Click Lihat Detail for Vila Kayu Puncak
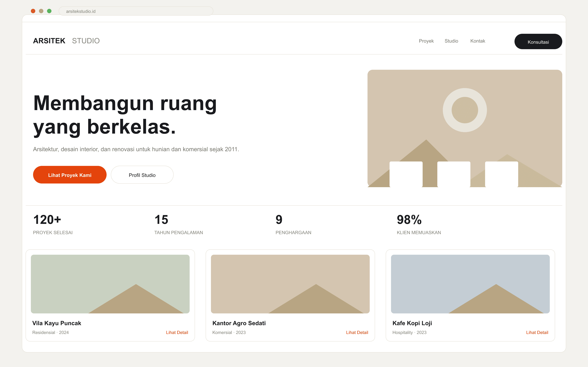 pyautogui.click(x=177, y=333)
